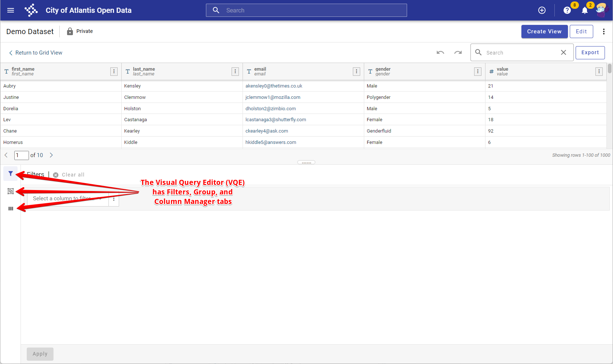The image size is (613, 364).
Task: Open the help icon in the top bar
Action: point(567,10)
